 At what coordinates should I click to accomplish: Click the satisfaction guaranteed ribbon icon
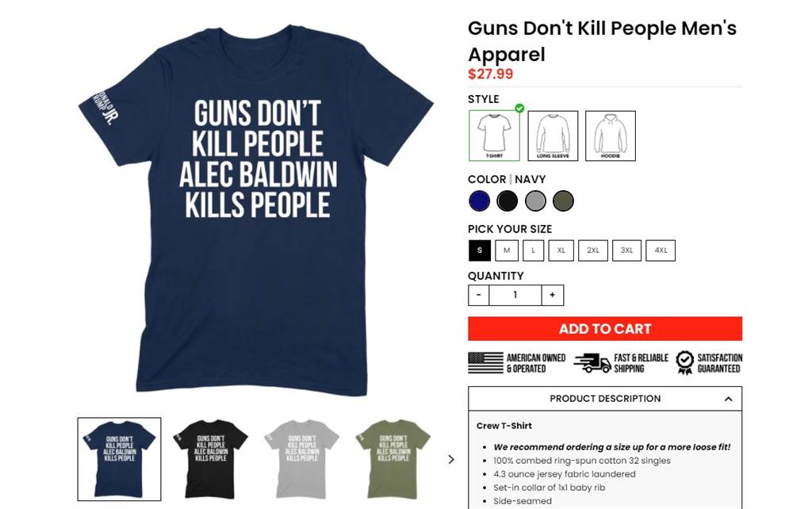click(684, 363)
